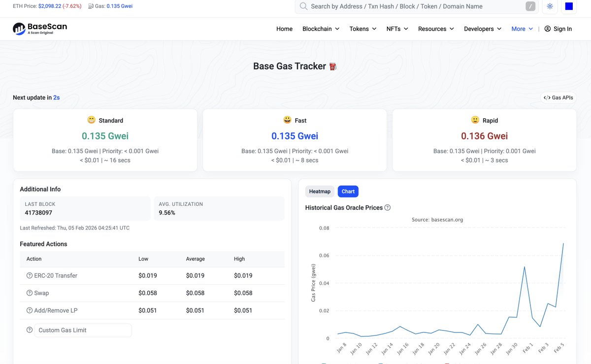Viewport: 591px width, 364px height.
Task: Switch to the Chart tab
Action: click(x=348, y=191)
